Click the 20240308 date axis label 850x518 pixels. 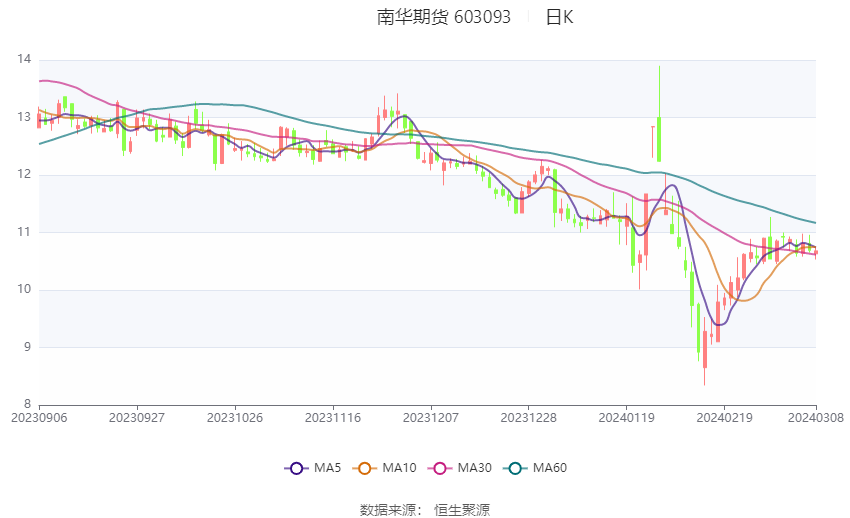816,418
